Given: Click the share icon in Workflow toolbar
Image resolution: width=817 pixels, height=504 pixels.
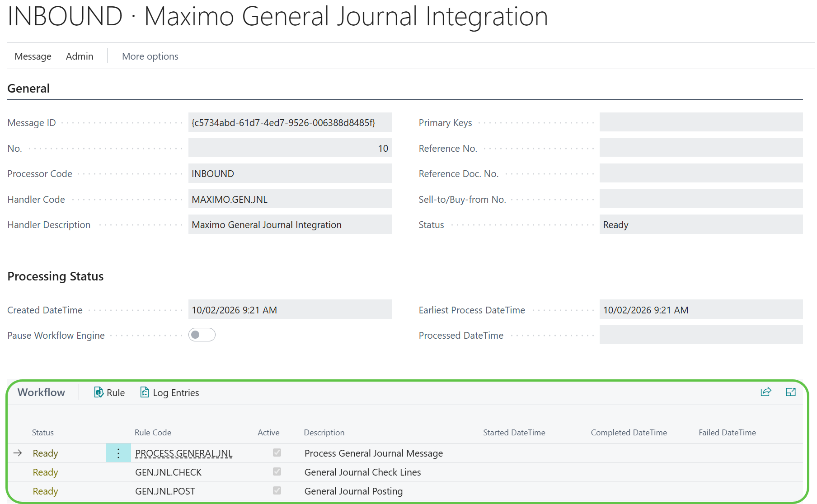Looking at the screenshot, I should [x=766, y=392].
